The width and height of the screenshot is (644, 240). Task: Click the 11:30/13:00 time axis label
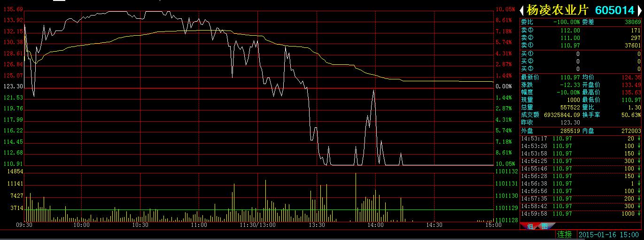click(258, 225)
